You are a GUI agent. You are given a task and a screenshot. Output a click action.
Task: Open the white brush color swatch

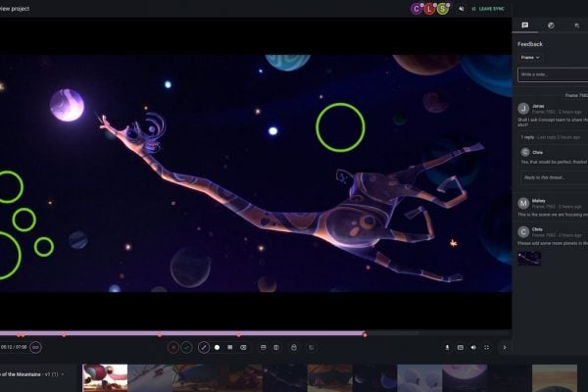(x=217, y=347)
